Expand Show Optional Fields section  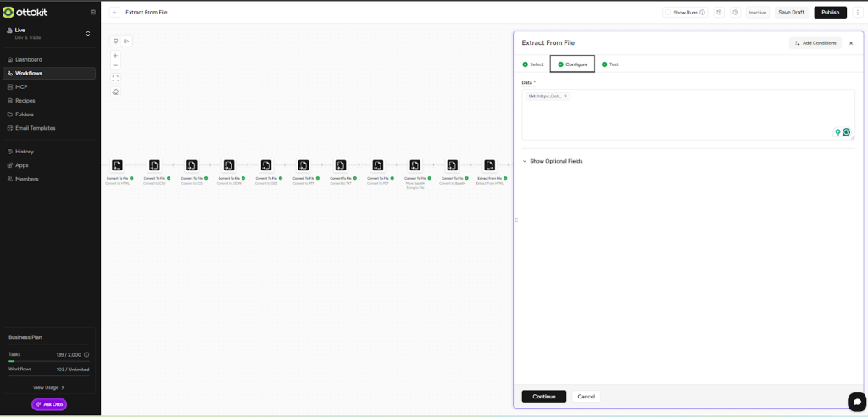[x=552, y=161]
